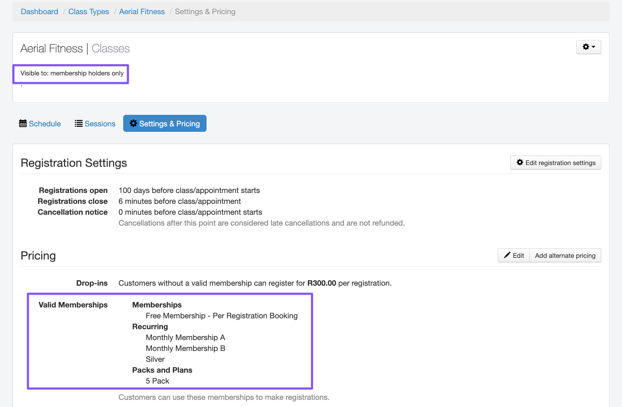The width and height of the screenshot is (622, 407).
Task: Select Monthly Membership B in the Recurring list
Action: tap(185, 349)
